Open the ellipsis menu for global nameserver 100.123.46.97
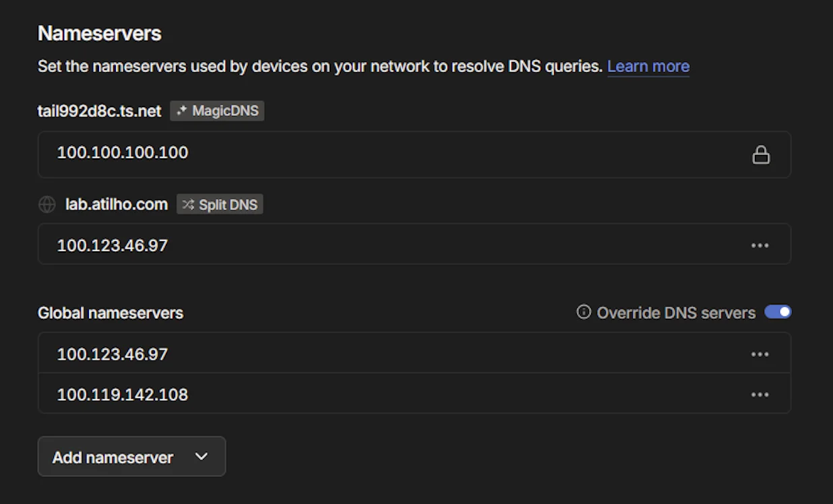The width and height of the screenshot is (833, 504). pos(760,354)
